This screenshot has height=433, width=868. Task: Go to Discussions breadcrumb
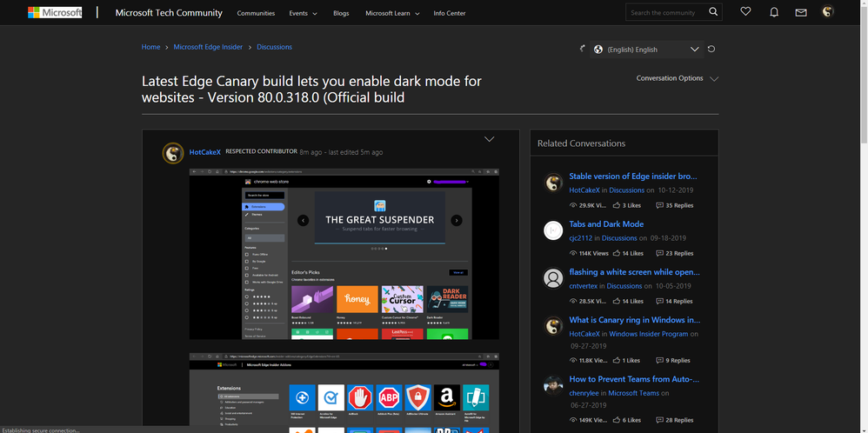[275, 47]
